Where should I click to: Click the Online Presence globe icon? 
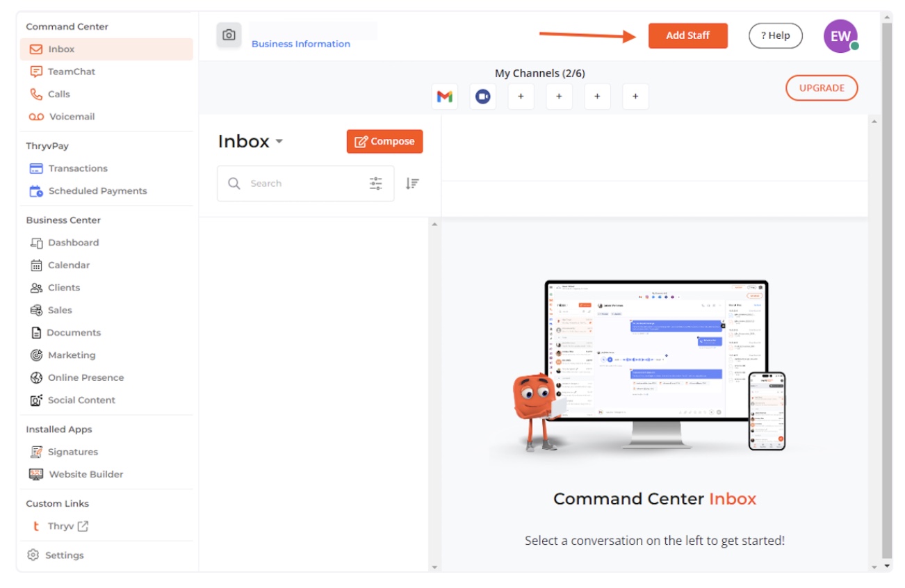tap(37, 377)
